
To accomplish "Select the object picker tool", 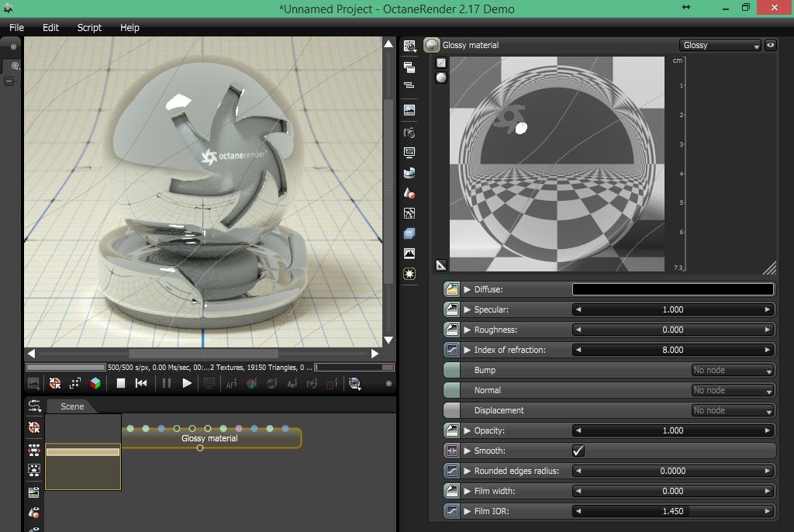I will tap(292, 384).
